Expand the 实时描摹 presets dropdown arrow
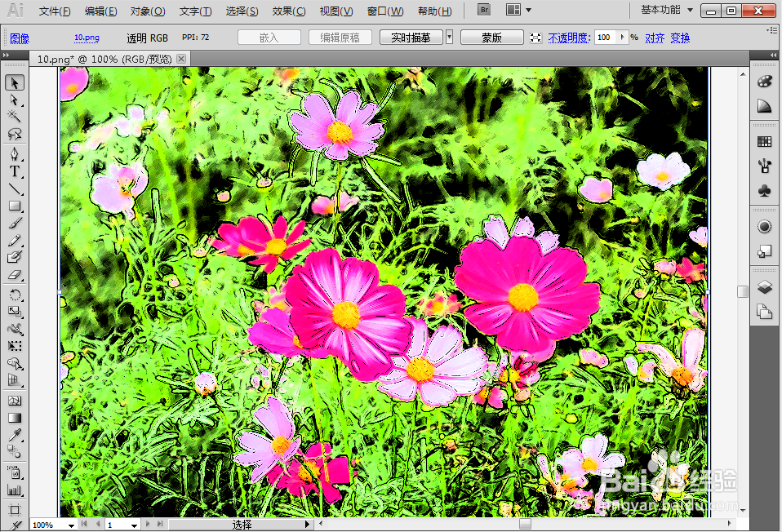The width and height of the screenshot is (782, 532). click(x=449, y=38)
